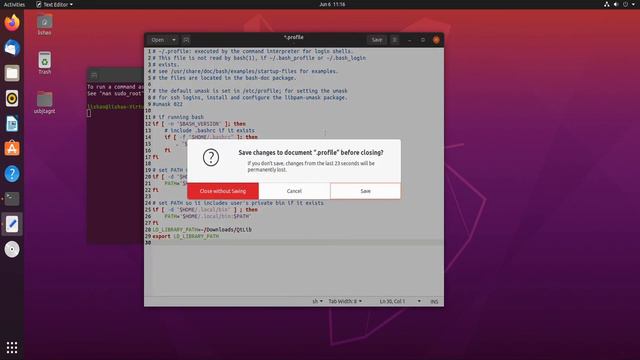Image resolution: width=640 pixels, height=360 pixels.
Task: Click the INS insert mode indicator
Action: coord(434,302)
